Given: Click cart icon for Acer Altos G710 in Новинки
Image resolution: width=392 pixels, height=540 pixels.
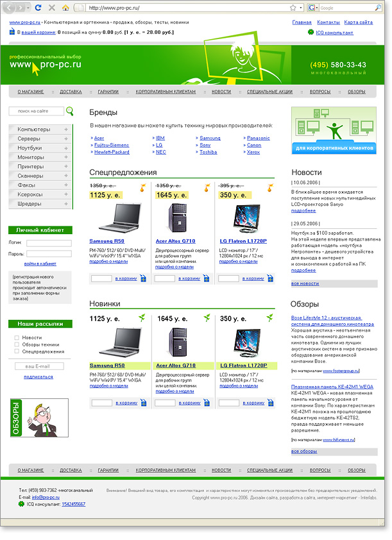Looking at the screenshot, I should tap(207, 403).
